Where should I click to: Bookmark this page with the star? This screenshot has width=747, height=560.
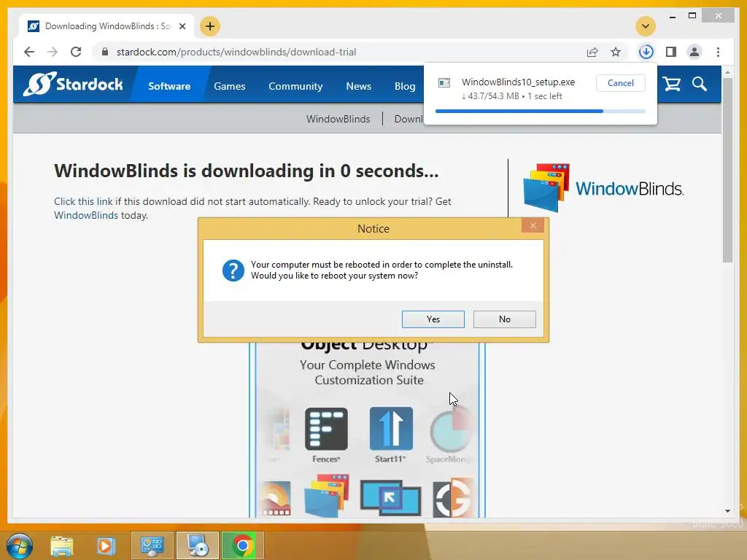(616, 52)
